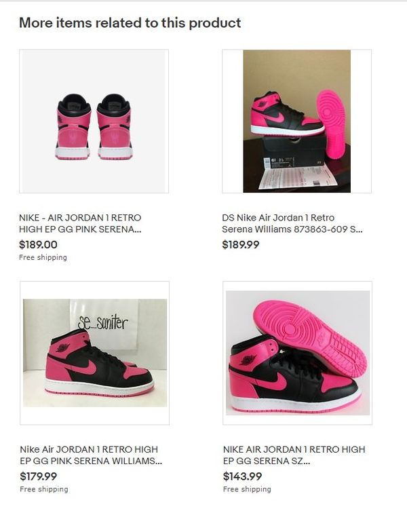Open the thumbnail showing the pink sole
Screen dimensions: 407x532
(297, 353)
